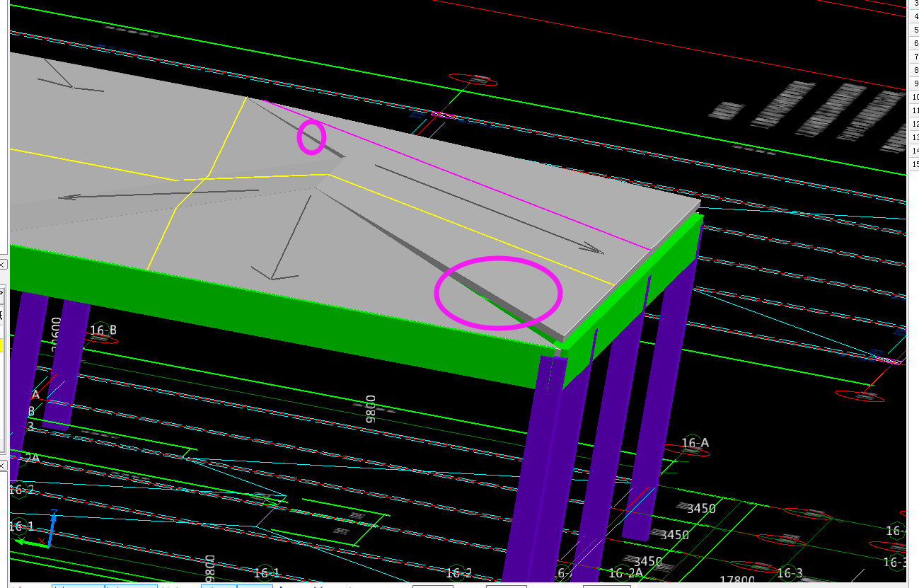Screen dimensions: 919x588
Task: Select row header 15 in side table
Action: [914, 164]
